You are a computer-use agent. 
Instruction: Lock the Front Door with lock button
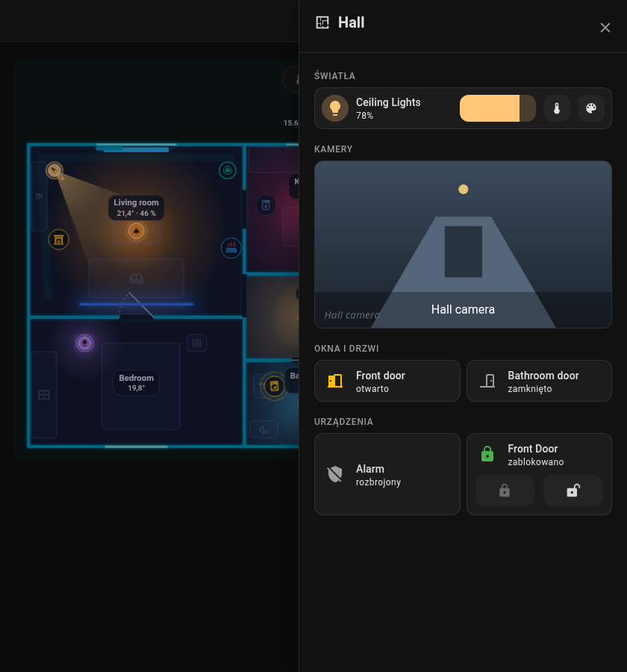(505, 491)
